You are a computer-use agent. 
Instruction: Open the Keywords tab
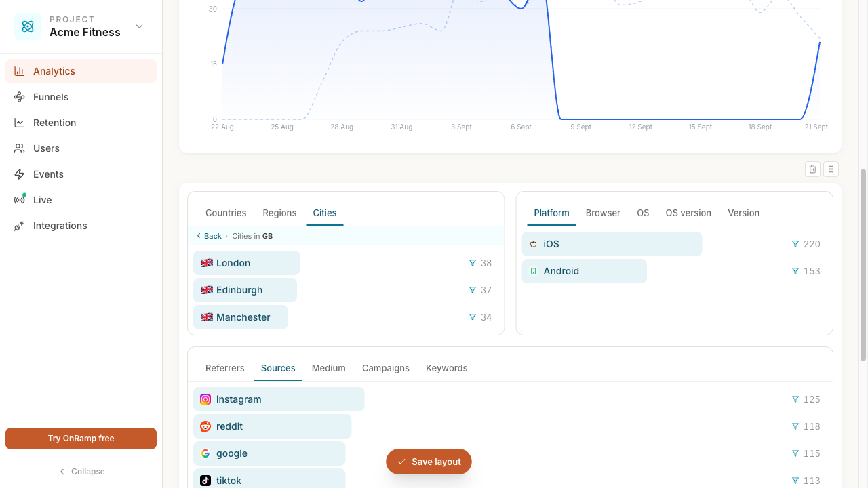(x=446, y=368)
